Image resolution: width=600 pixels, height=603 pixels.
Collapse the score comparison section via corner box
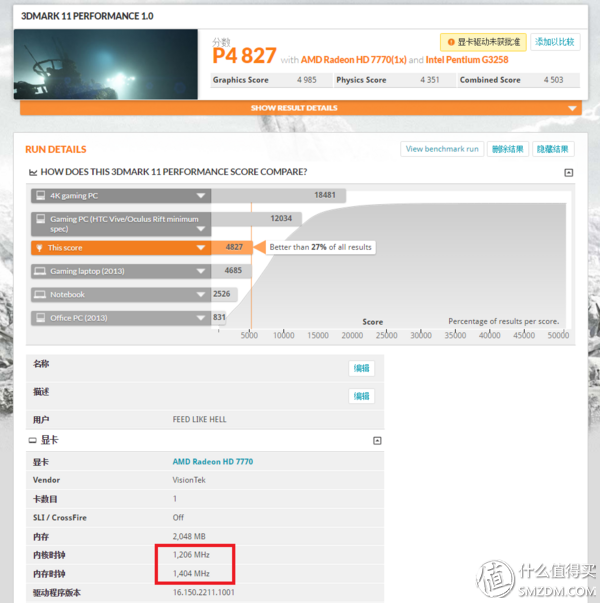(569, 172)
